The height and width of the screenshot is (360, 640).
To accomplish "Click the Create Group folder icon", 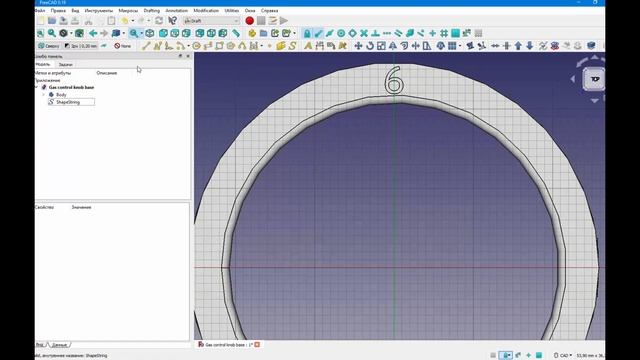I will coord(263,33).
